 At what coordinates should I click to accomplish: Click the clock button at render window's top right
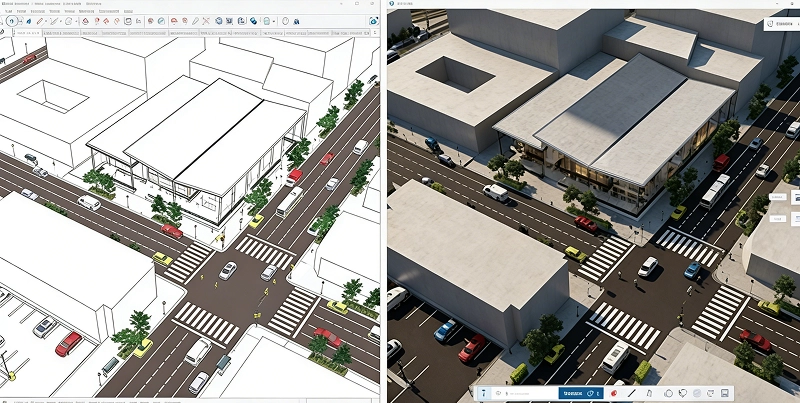click(x=782, y=24)
